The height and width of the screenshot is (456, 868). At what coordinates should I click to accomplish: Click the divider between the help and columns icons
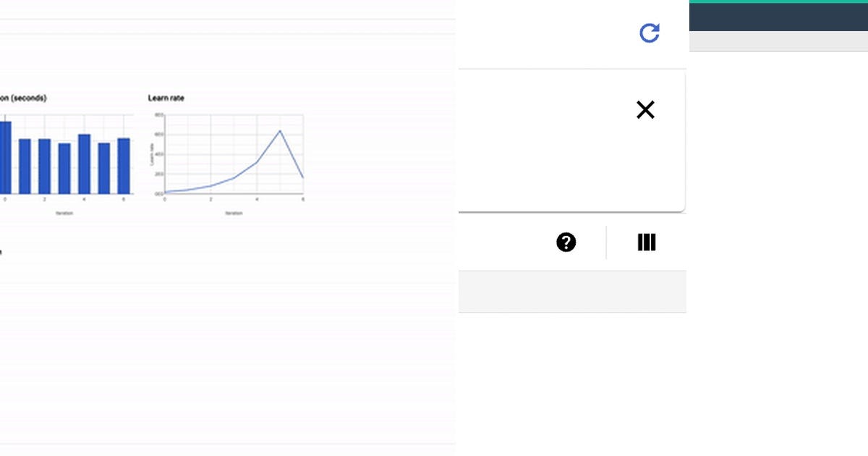click(x=607, y=242)
